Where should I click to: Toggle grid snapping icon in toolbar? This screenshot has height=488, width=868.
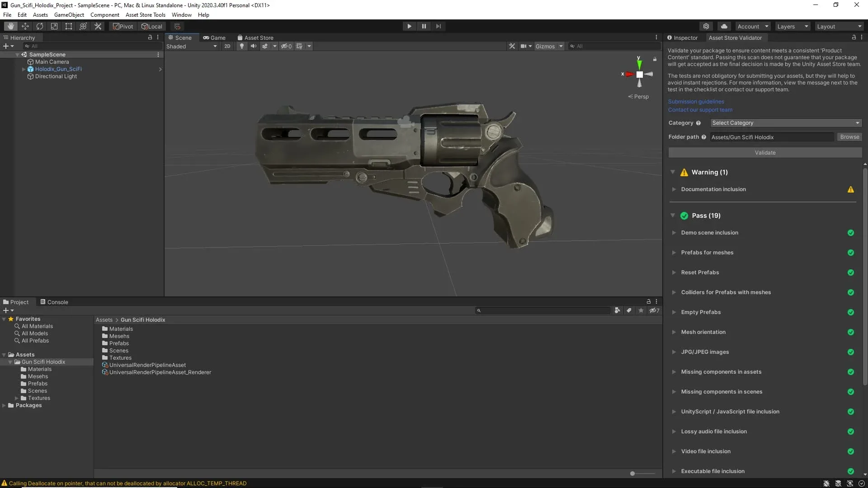tap(177, 26)
